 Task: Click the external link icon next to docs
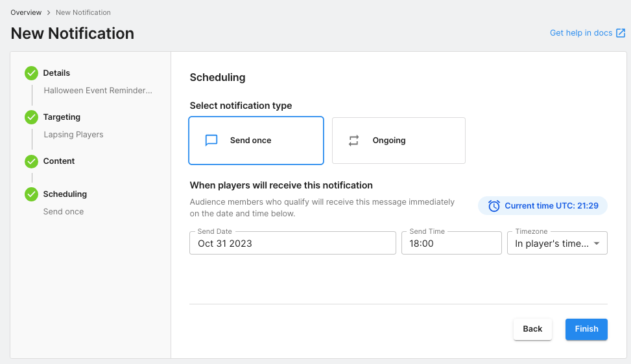621,33
